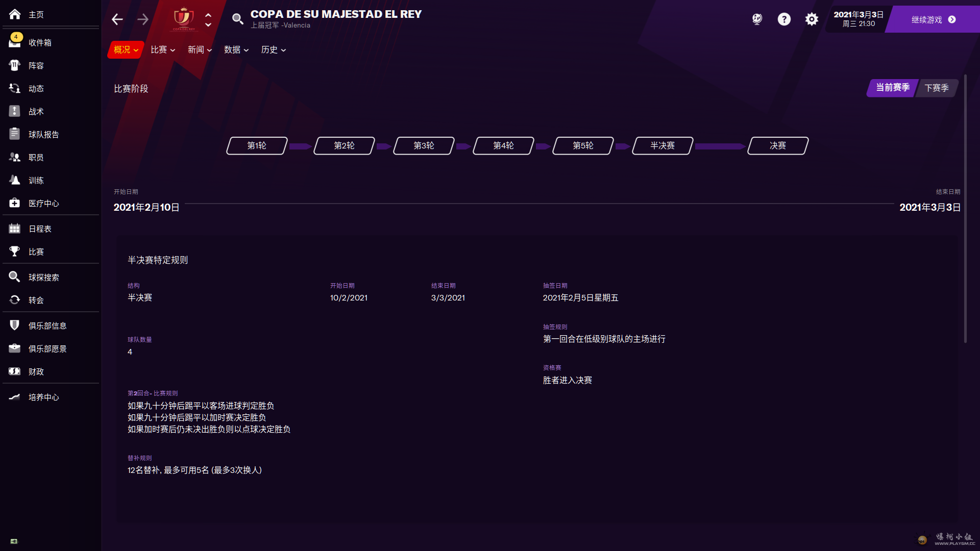Open the 新闻 news menu
980x551 pixels.
click(200, 49)
